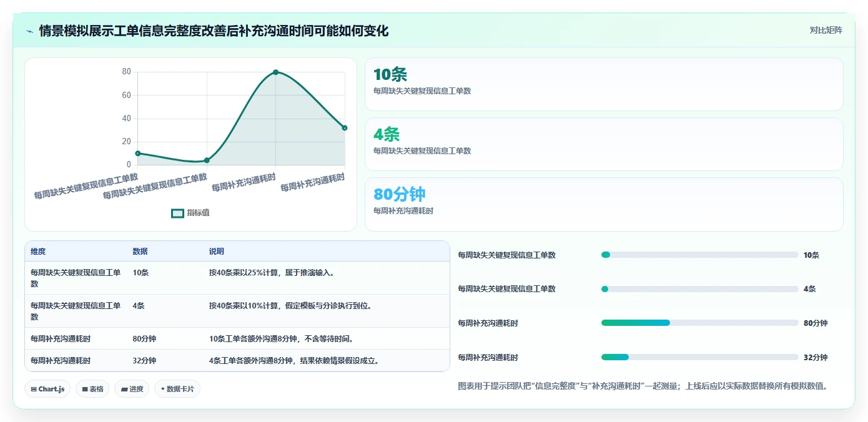
Task: Click the last chart data point near 32
Action: [345, 128]
